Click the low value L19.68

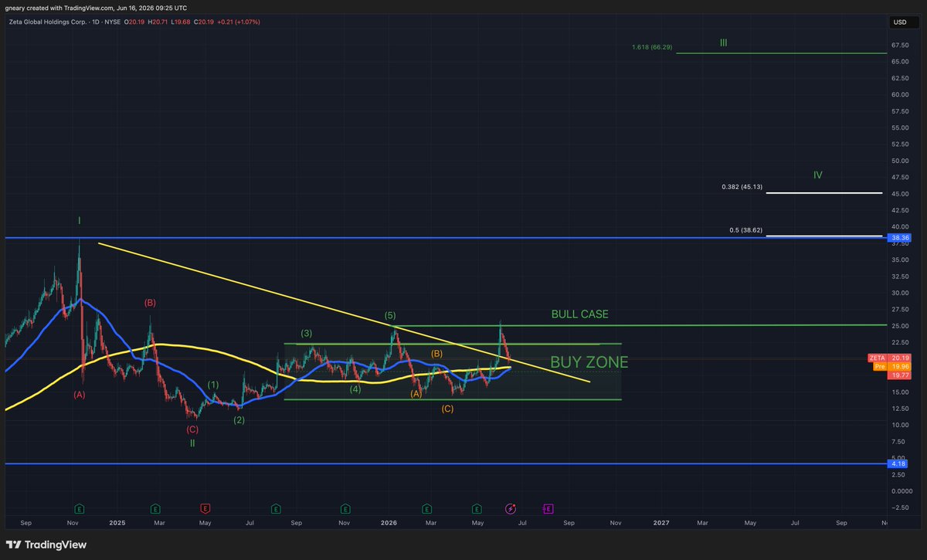[182, 22]
